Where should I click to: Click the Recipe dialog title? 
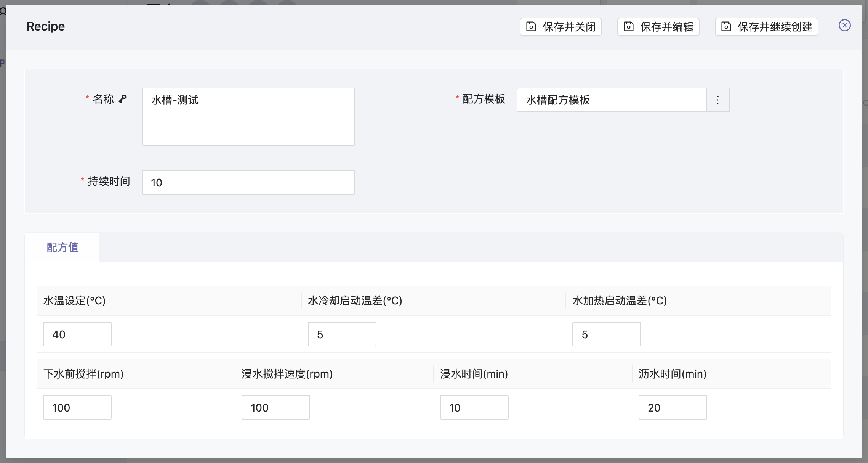46,26
